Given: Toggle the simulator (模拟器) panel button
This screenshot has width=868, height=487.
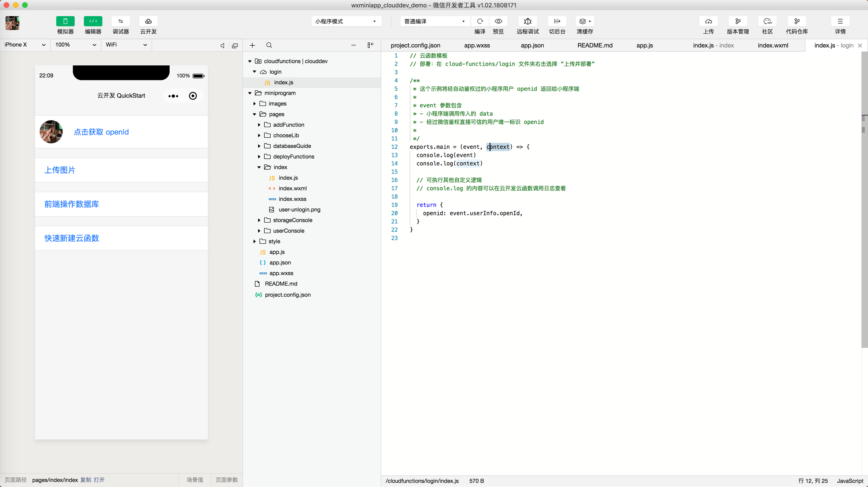Looking at the screenshot, I should [65, 21].
